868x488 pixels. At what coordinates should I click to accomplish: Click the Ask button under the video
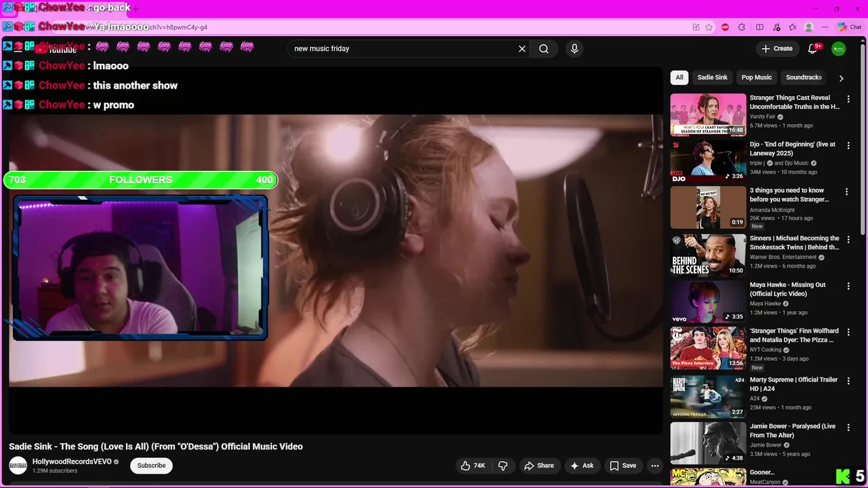582,466
